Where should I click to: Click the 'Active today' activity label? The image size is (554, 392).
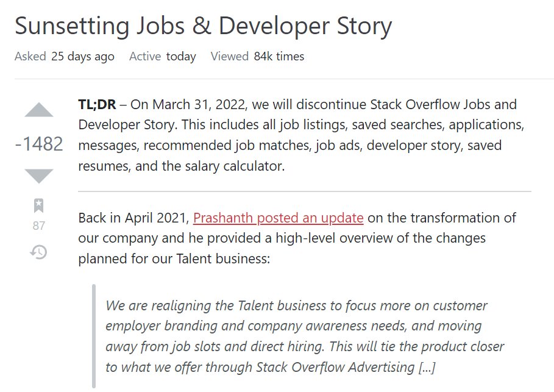[x=163, y=56]
